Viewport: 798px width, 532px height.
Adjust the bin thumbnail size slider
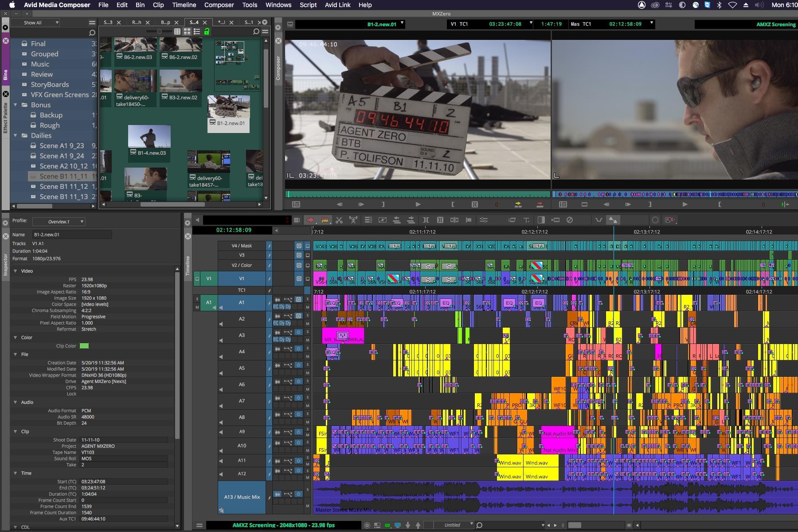159,31
